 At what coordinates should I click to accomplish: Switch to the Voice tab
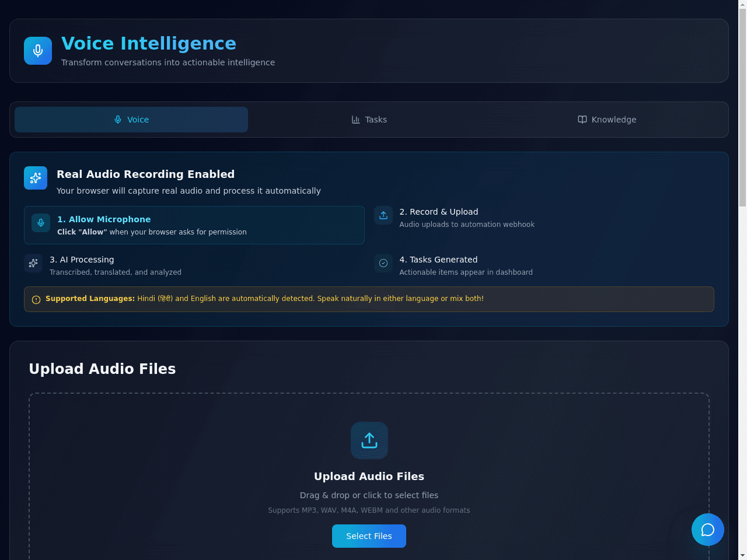131,120
